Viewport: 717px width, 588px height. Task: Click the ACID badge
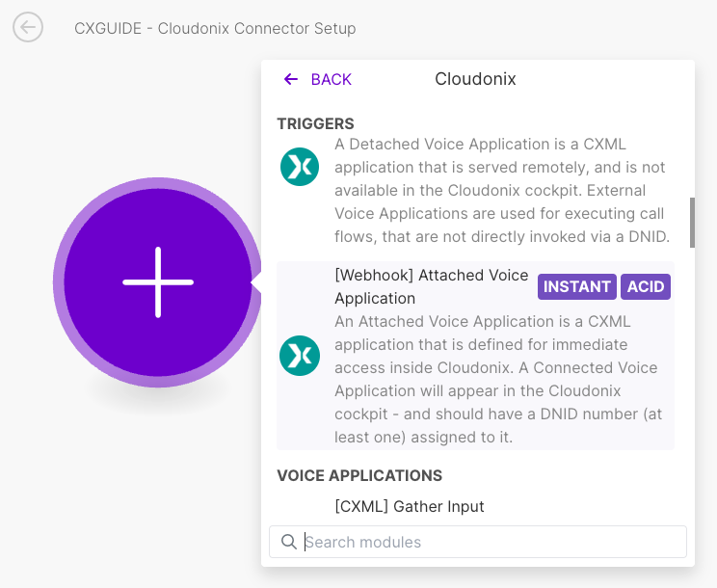click(646, 286)
